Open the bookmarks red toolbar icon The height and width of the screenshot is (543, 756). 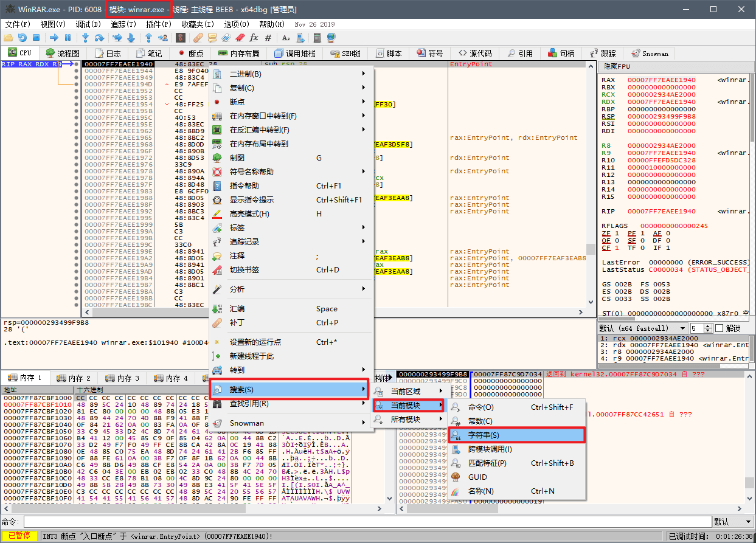click(x=240, y=37)
